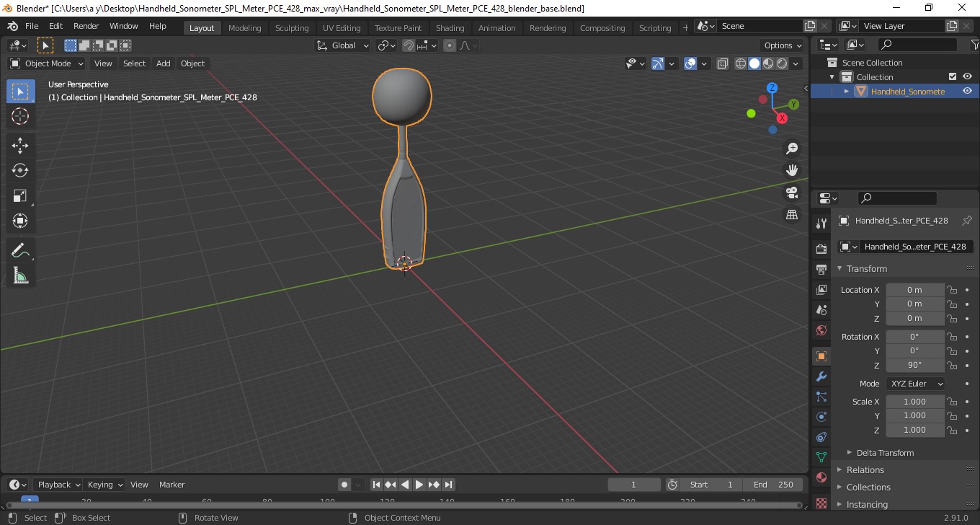This screenshot has width=980, height=525.
Task: Expand Handheld_Sonometer tree item
Action: [847, 91]
